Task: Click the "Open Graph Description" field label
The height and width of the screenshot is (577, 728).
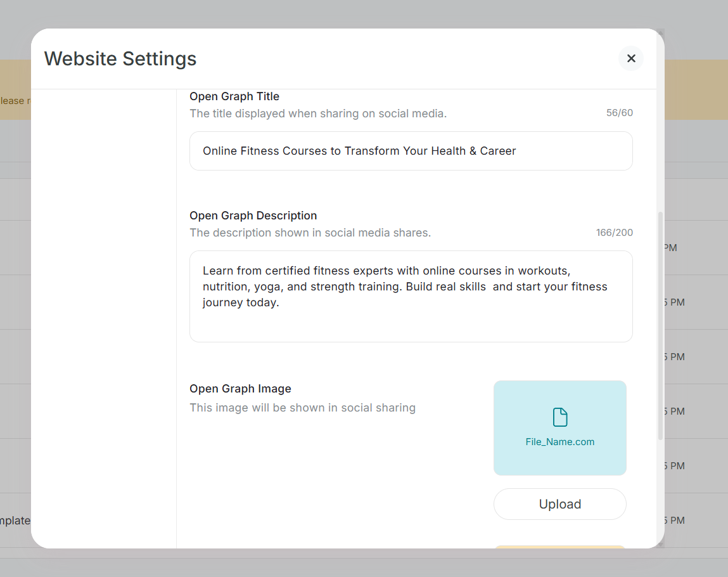Action: tap(253, 216)
